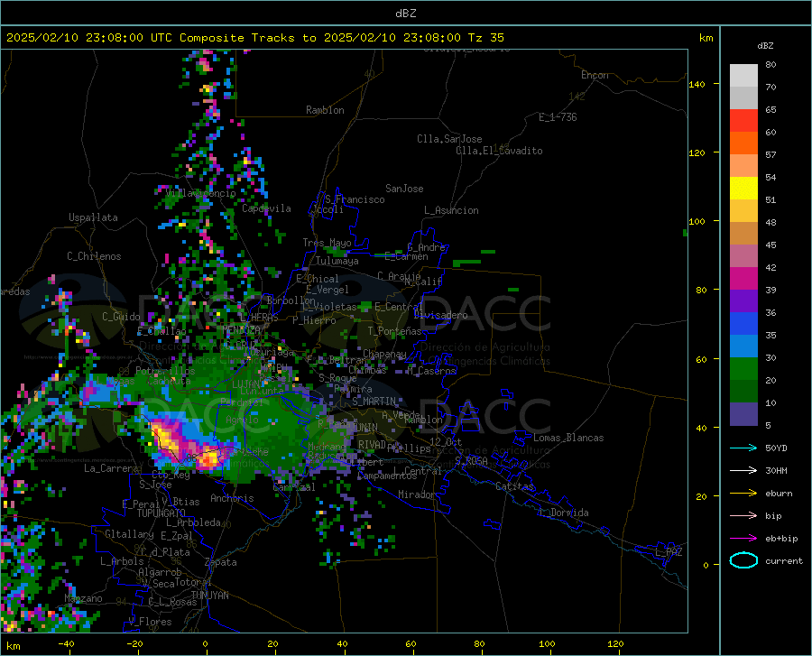Pick the orange 57-60 dBZ swatch
Screen dimensions: 812x656
pyautogui.click(x=743, y=143)
